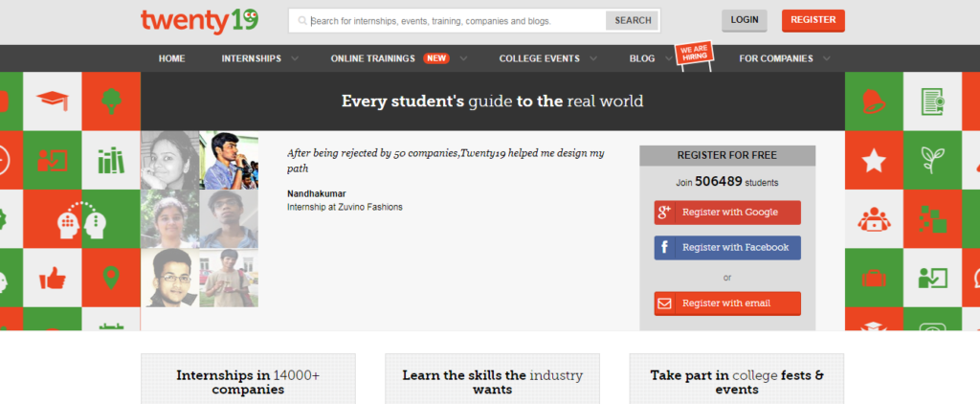Click the map pin tile icon
980x404 pixels.
tap(111, 278)
